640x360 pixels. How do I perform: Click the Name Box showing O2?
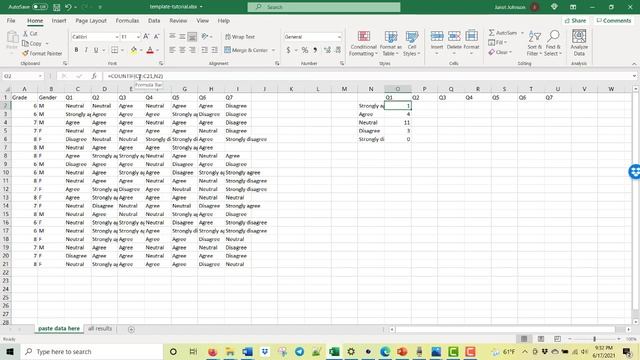pyautogui.click(x=22, y=76)
